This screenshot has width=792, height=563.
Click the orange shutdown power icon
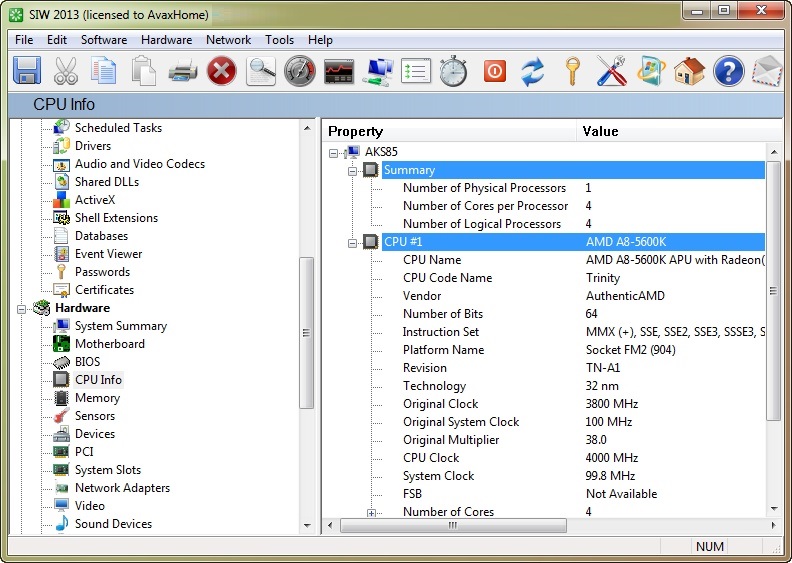pyautogui.click(x=494, y=71)
